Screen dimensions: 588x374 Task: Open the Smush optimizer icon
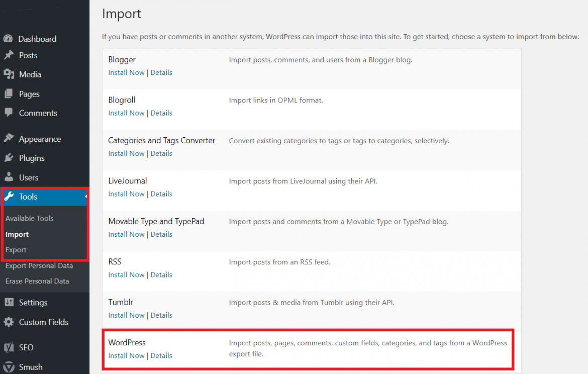[10, 366]
